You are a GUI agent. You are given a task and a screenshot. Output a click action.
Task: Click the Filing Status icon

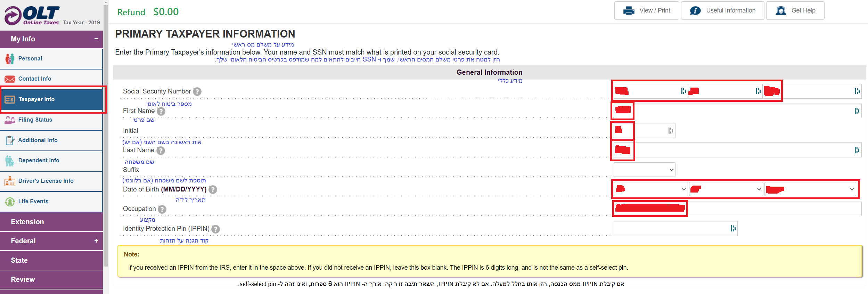pos(10,120)
